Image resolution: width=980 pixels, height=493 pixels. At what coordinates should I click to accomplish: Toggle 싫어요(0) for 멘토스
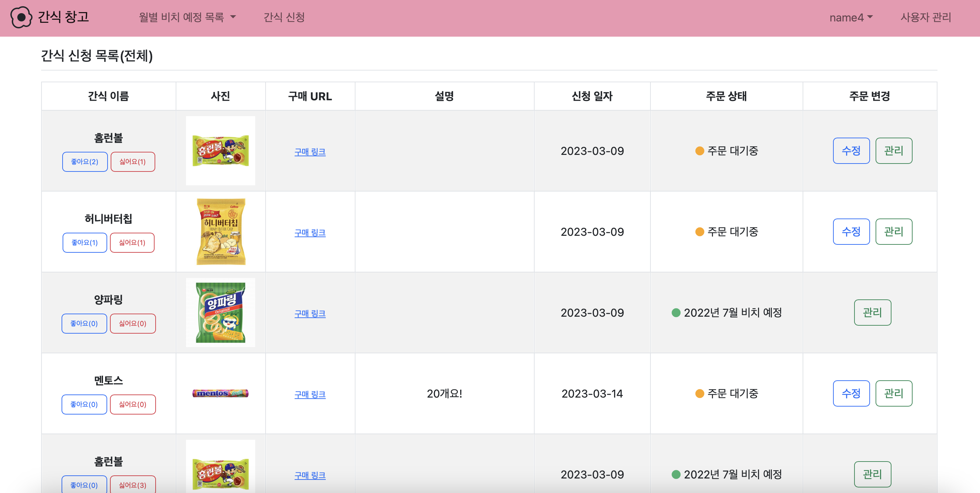click(132, 404)
